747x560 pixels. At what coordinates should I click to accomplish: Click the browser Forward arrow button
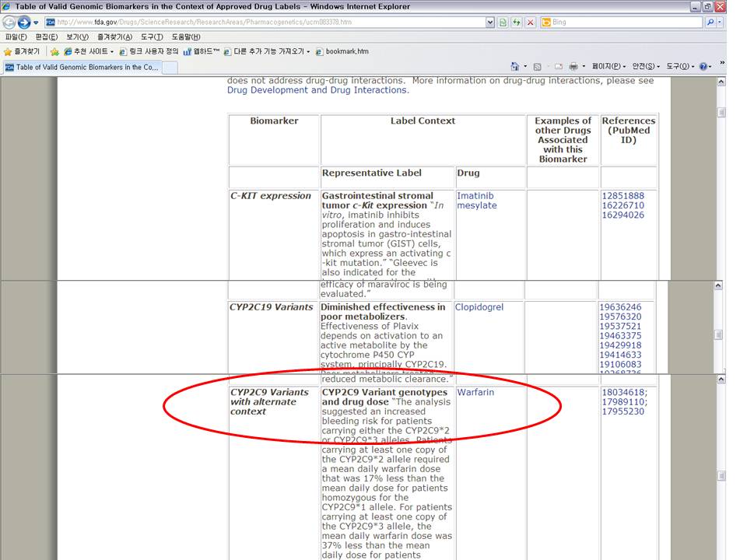pyautogui.click(x=24, y=23)
